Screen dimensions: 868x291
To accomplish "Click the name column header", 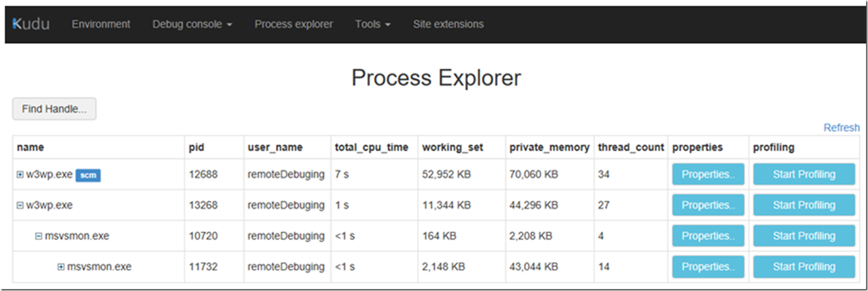I will tap(30, 147).
